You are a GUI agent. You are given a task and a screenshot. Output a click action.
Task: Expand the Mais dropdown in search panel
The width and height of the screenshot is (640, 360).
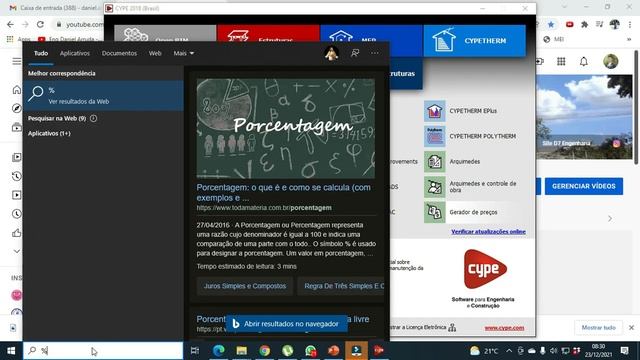point(183,53)
